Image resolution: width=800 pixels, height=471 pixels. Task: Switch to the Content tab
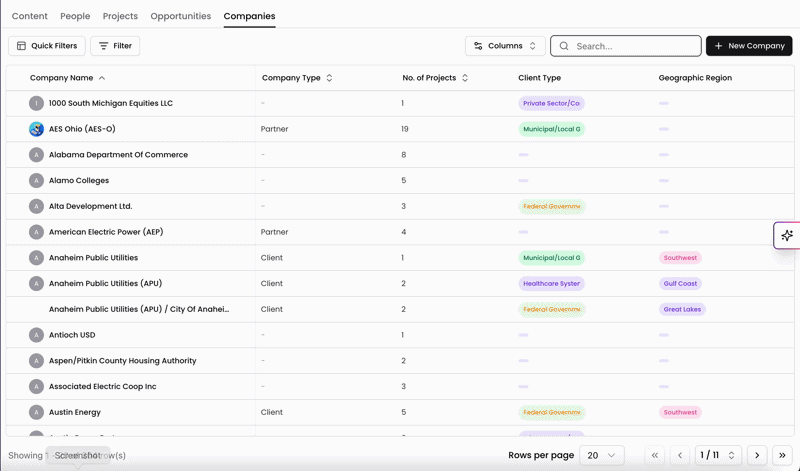pyautogui.click(x=30, y=16)
